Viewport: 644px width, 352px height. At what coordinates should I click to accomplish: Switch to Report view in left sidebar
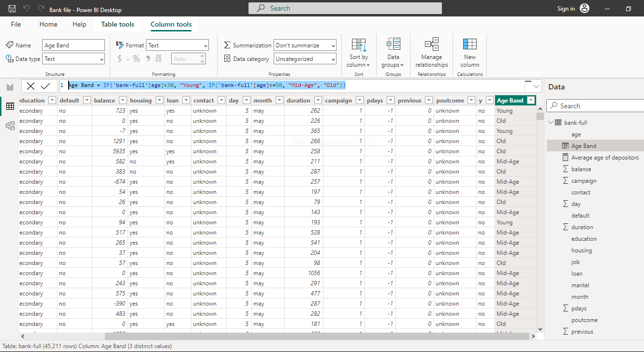click(x=10, y=86)
